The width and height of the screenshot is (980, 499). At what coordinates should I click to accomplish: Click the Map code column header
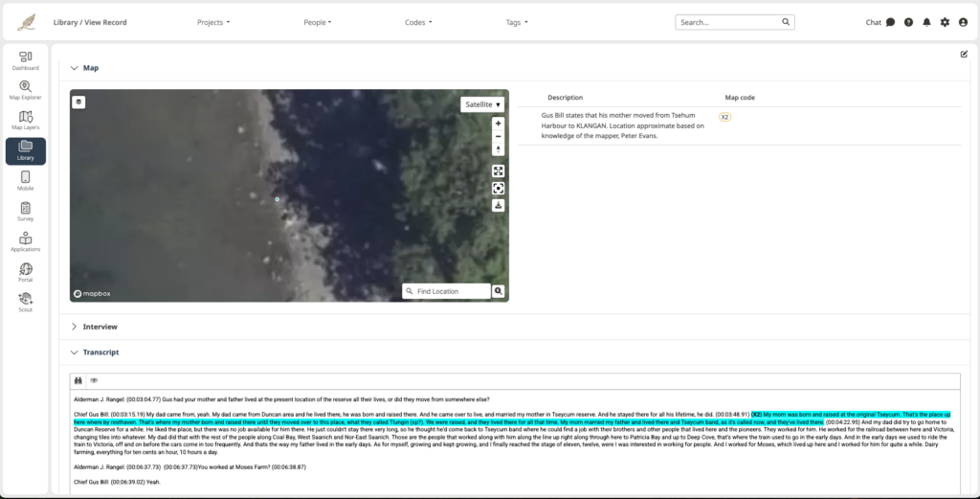coord(740,98)
